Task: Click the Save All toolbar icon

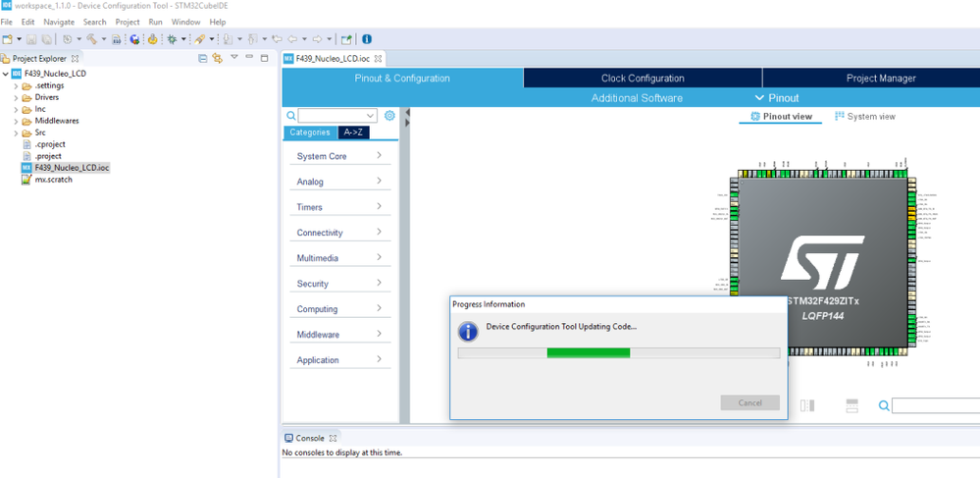Action: pyautogui.click(x=46, y=39)
